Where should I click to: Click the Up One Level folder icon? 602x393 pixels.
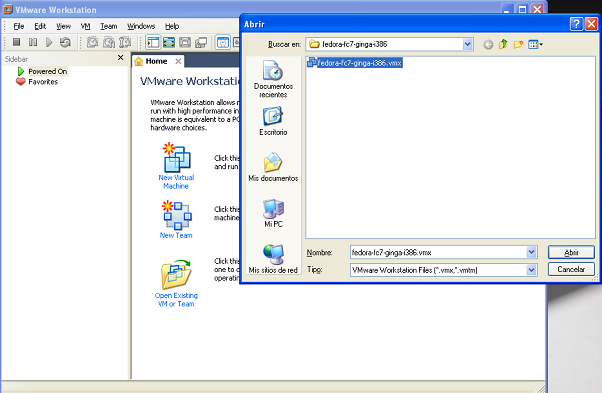503,45
